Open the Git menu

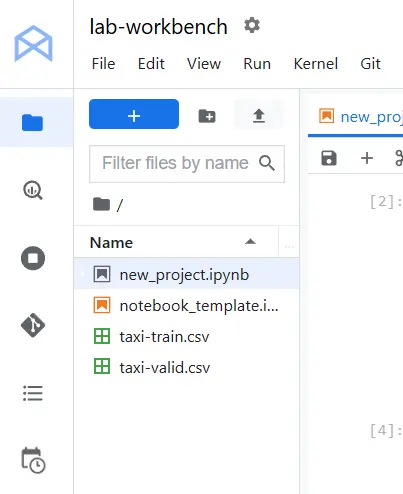370,63
